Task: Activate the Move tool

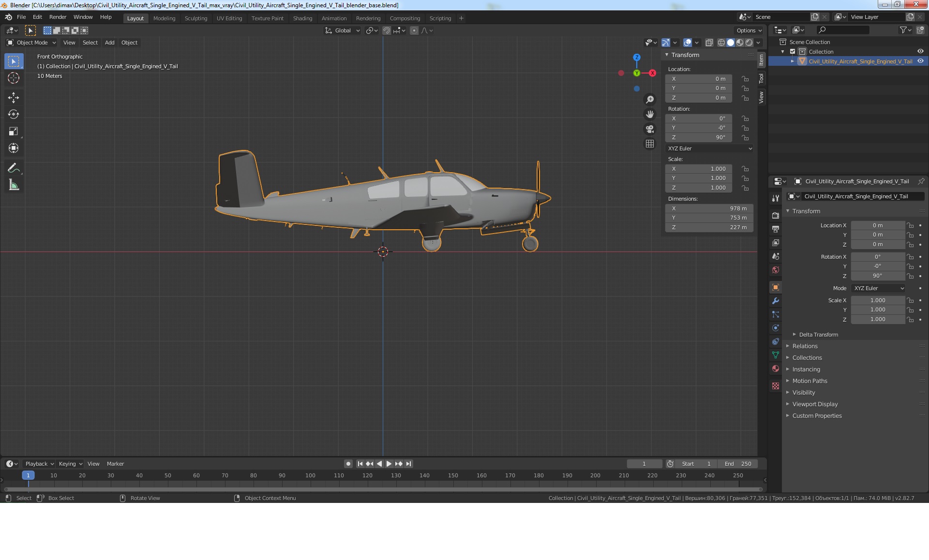Action: tap(14, 98)
